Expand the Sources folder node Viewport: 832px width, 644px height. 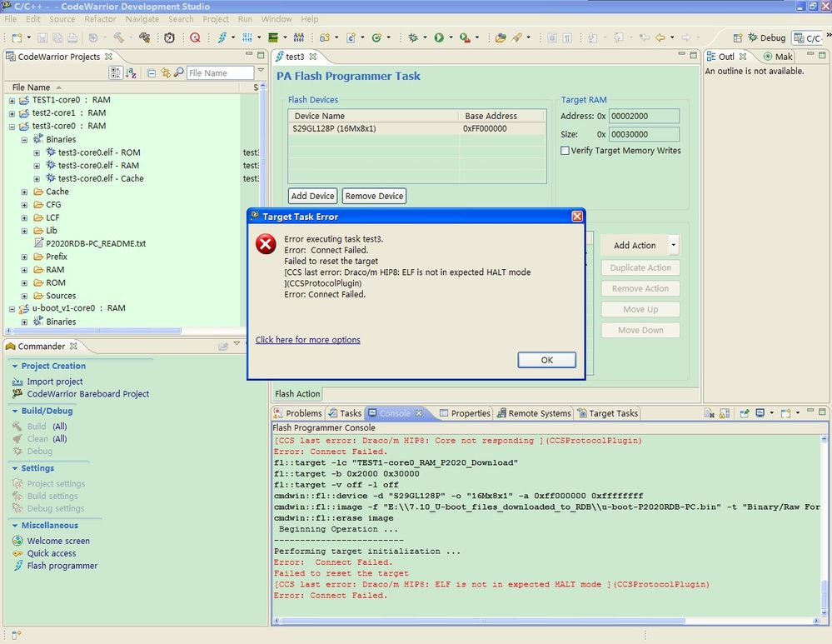[24, 296]
